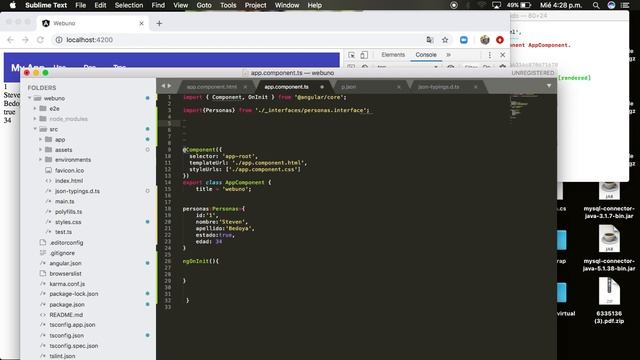Open the Chrome profile avatar
The width and height of the screenshot is (640, 360).
click(x=485, y=40)
